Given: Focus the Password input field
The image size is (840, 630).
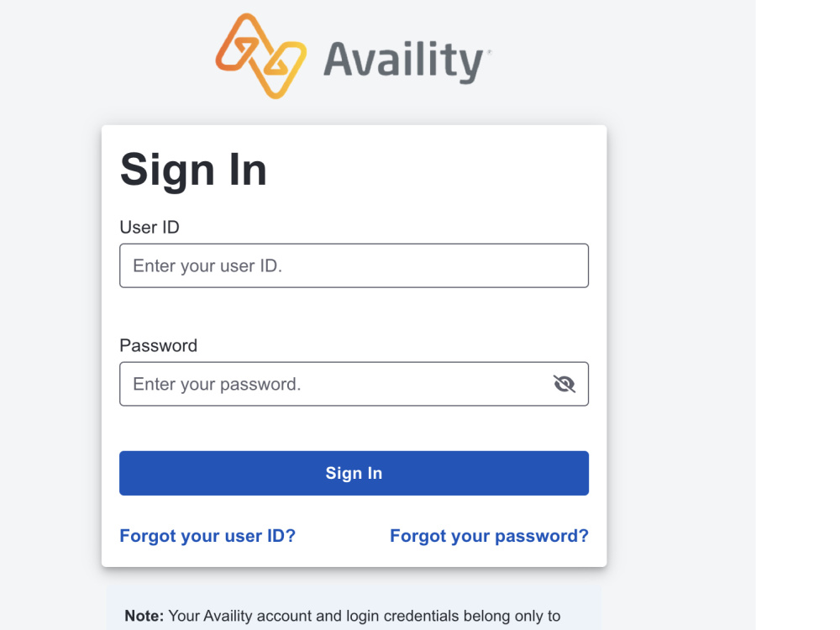Looking at the screenshot, I should (354, 384).
